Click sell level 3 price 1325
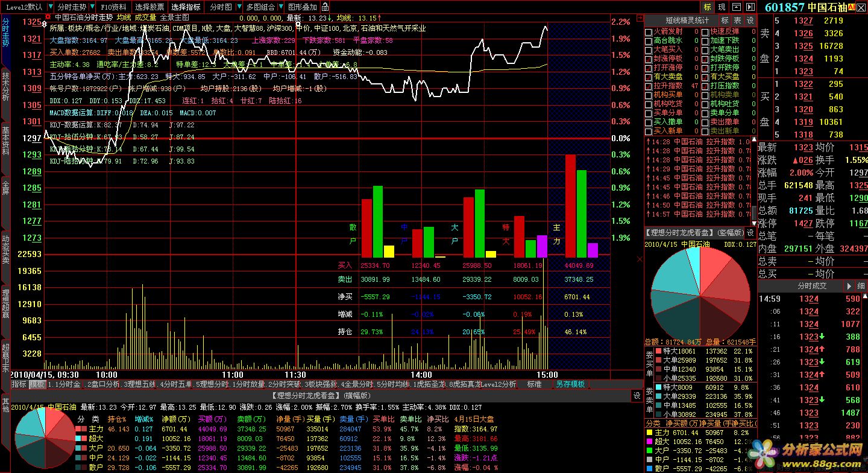 click(x=803, y=46)
